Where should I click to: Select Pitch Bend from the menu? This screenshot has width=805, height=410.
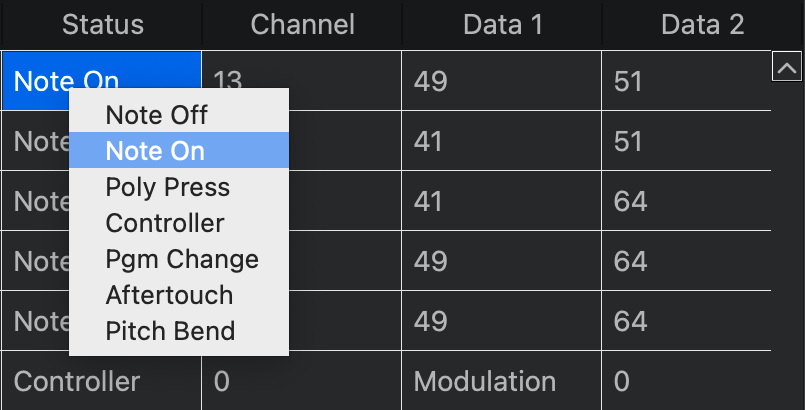pos(170,331)
